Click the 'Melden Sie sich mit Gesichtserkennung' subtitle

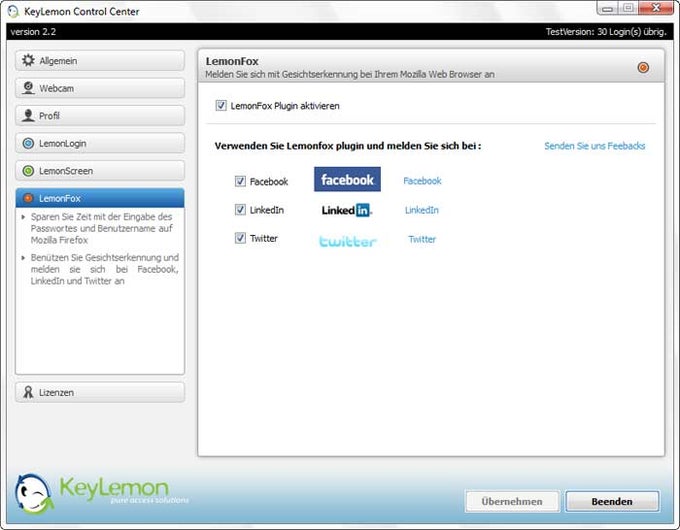pyautogui.click(x=350, y=74)
